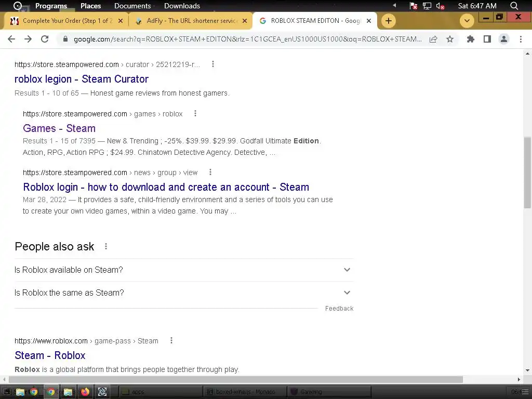Open the Games - Steam result

(59, 128)
